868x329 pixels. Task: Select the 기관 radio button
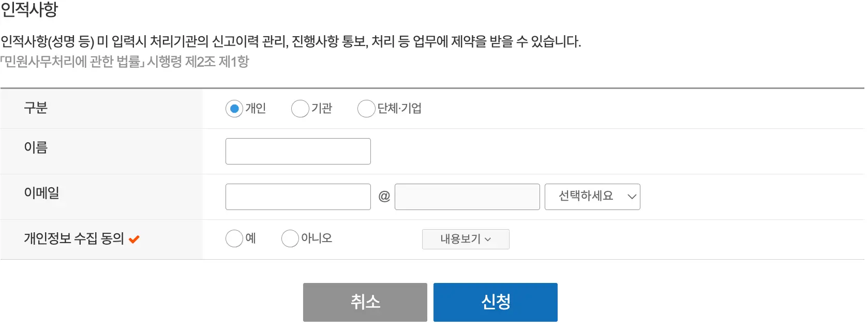(300, 109)
